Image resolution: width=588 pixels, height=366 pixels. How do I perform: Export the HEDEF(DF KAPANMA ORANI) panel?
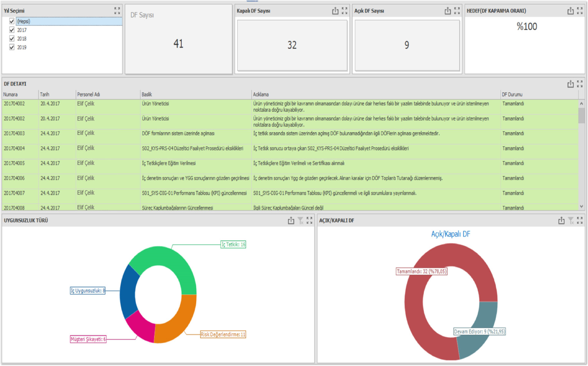[x=570, y=11]
